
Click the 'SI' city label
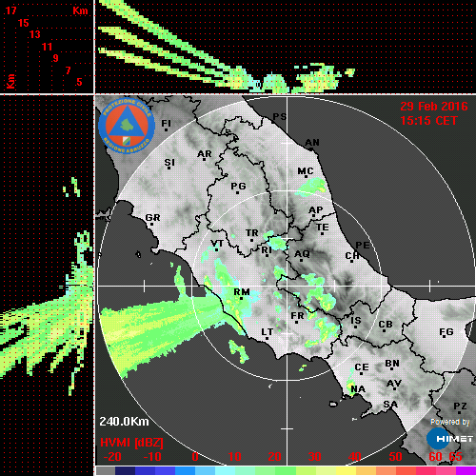tap(169, 163)
